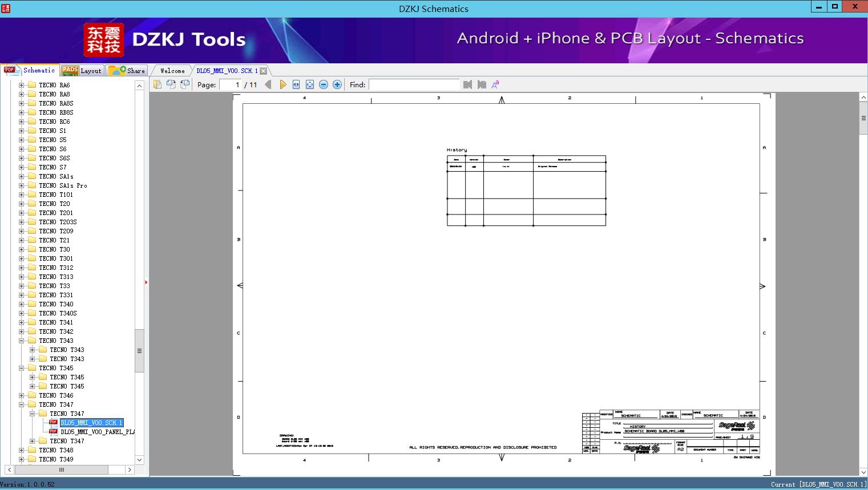Viewport: 868px width, 490px height.
Task: Click the tree horizontal scroll left arrow
Action: tap(8, 469)
